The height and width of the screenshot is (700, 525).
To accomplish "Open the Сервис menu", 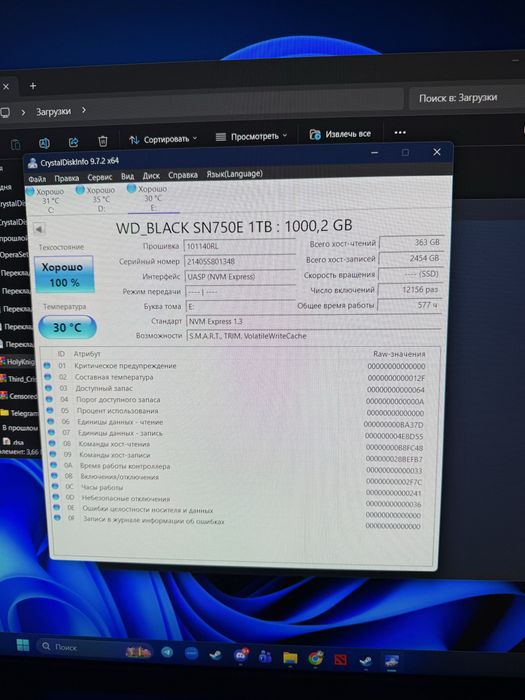I will click(x=100, y=178).
